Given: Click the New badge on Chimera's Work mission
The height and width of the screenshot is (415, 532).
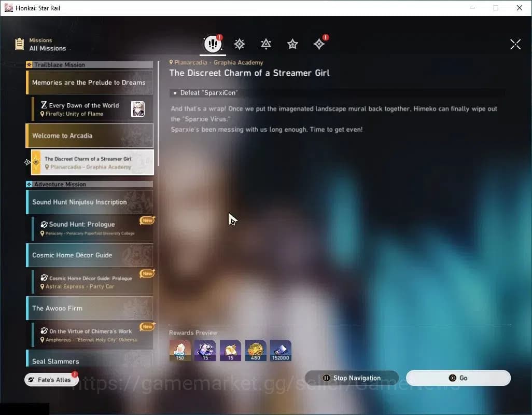Looking at the screenshot, I should [x=147, y=326].
